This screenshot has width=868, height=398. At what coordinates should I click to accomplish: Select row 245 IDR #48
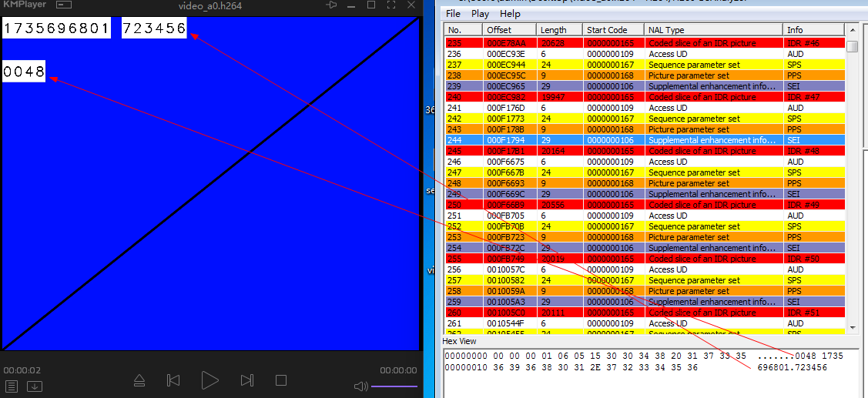click(645, 151)
